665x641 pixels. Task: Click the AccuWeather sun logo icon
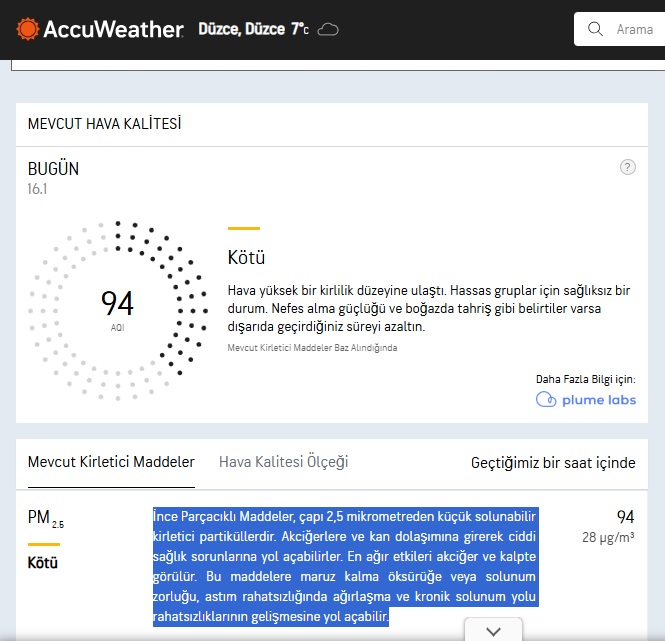pos(27,29)
